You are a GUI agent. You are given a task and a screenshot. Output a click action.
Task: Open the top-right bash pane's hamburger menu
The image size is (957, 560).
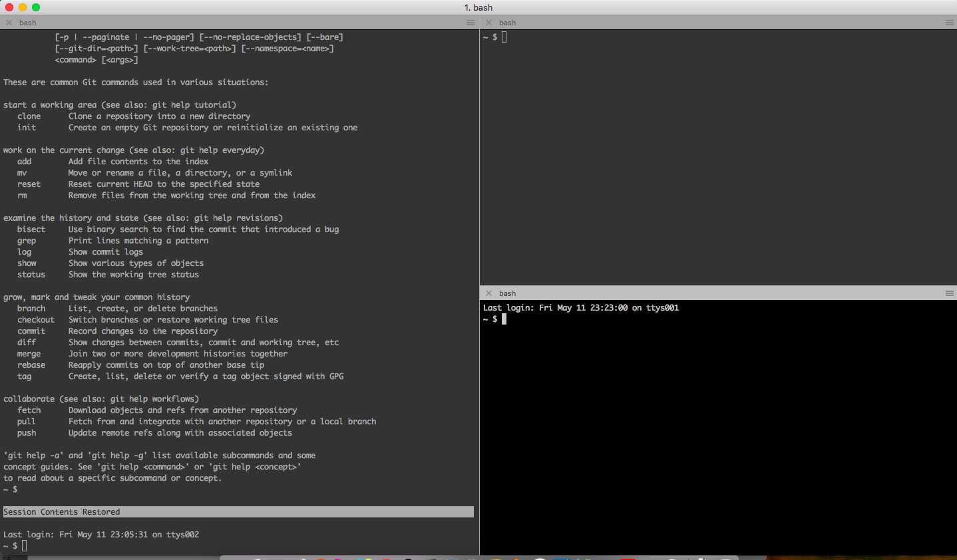950,23
